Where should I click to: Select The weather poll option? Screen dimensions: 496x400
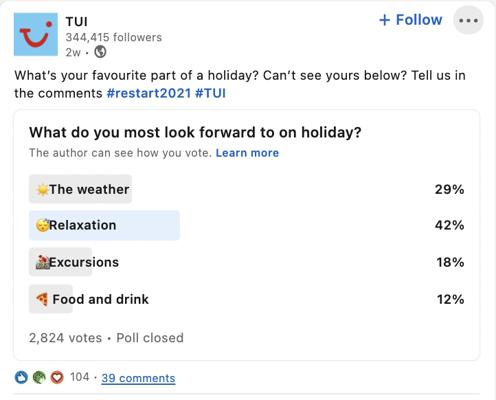pyautogui.click(x=246, y=189)
